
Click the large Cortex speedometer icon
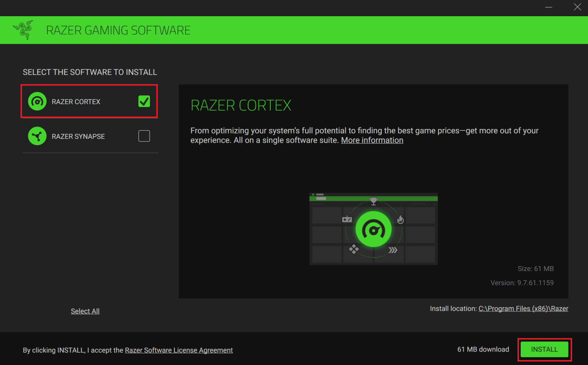373,229
